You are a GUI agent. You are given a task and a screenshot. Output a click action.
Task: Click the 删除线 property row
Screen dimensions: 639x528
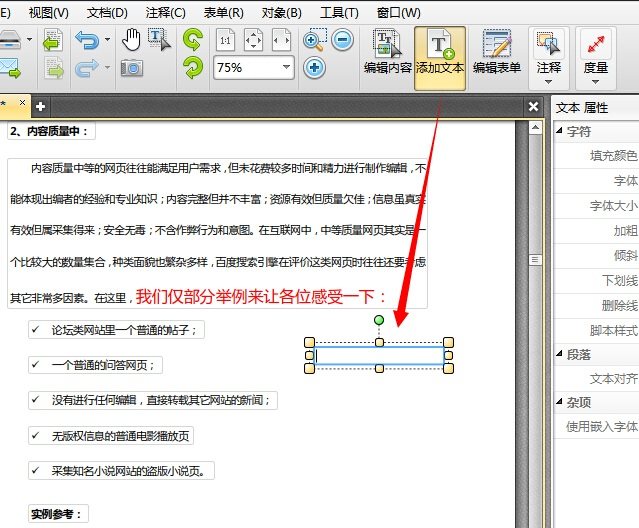point(596,306)
